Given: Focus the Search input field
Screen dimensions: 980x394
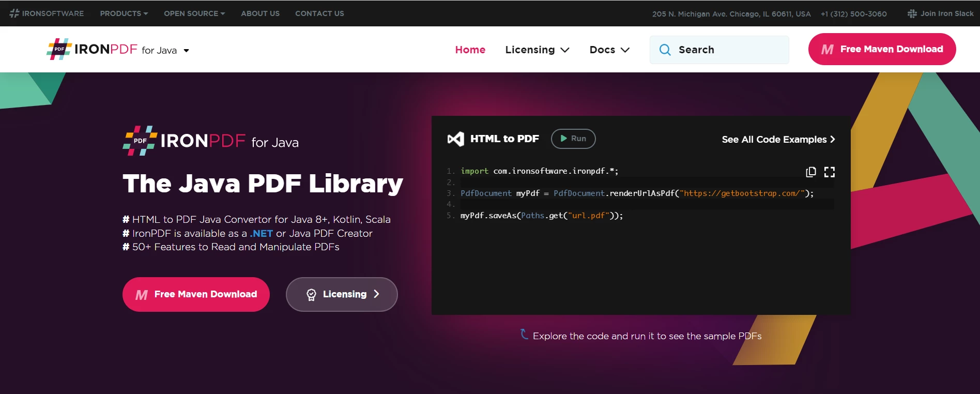Looking at the screenshot, I should point(719,50).
